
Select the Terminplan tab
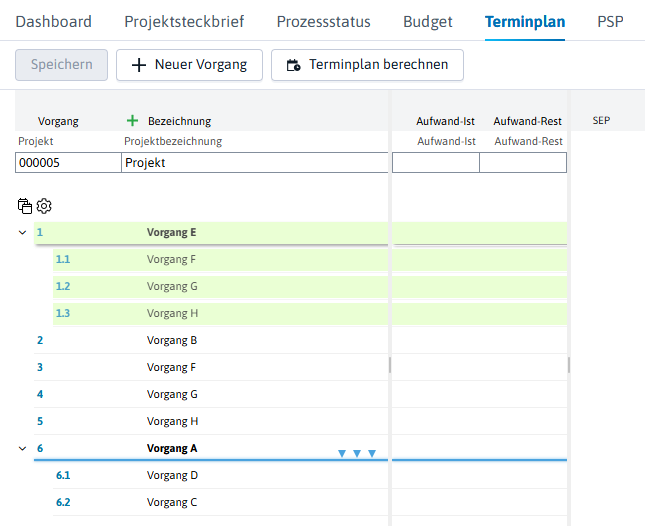pos(525,21)
